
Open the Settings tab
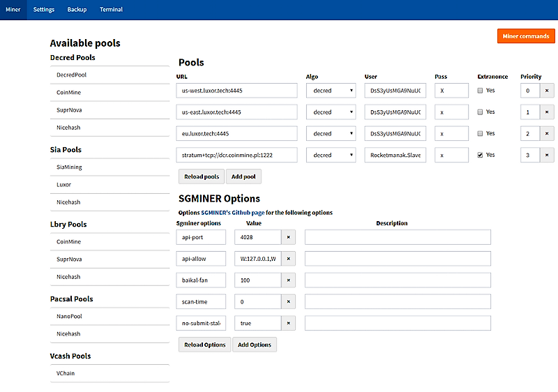[44, 10]
